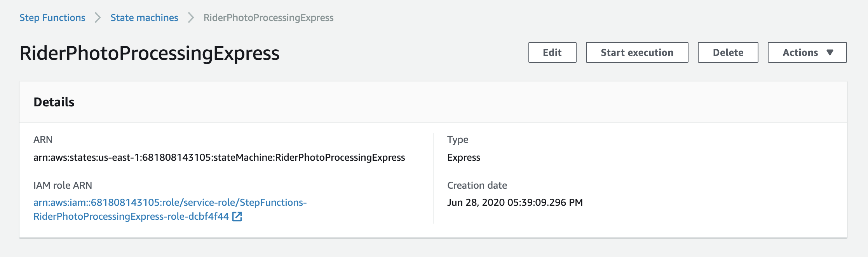Open the IAM role ARN link
The image size is (868, 257).
tap(170, 209)
